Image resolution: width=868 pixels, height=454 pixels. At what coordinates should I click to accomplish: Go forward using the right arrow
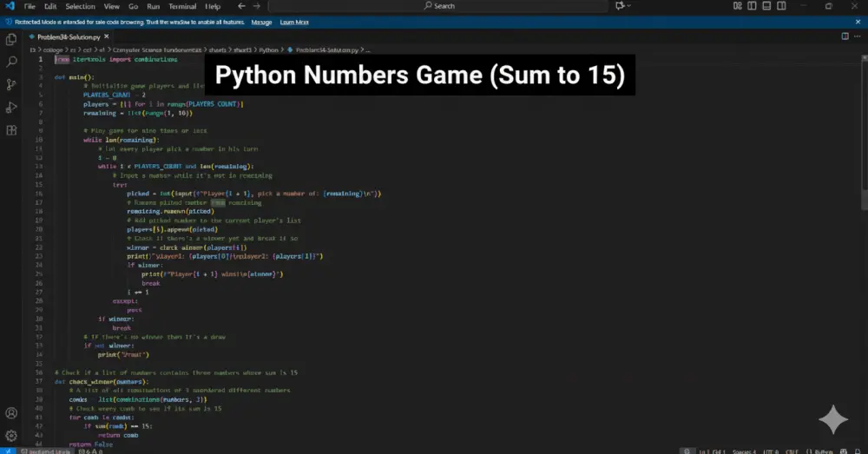click(256, 6)
